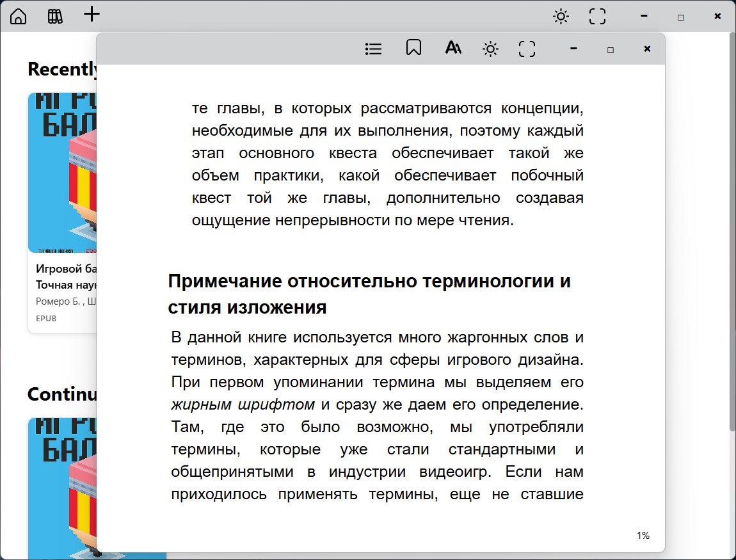Toggle fullscreen for the main window

click(x=597, y=17)
